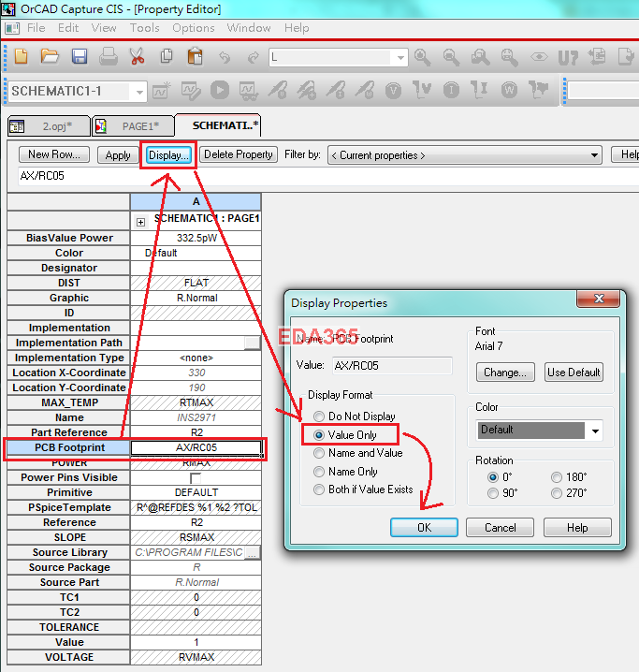The height and width of the screenshot is (672, 639).
Task: Edit simulation settings icon in PSpice toolbar
Action: [191, 91]
